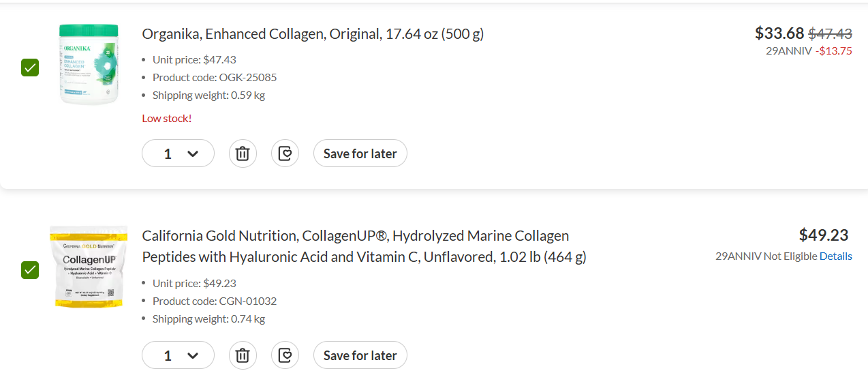Image resolution: width=868 pixels, height=371 pixels.
Task: Open the Organika Enhanced Collagen product title
Action: (313, 33)
